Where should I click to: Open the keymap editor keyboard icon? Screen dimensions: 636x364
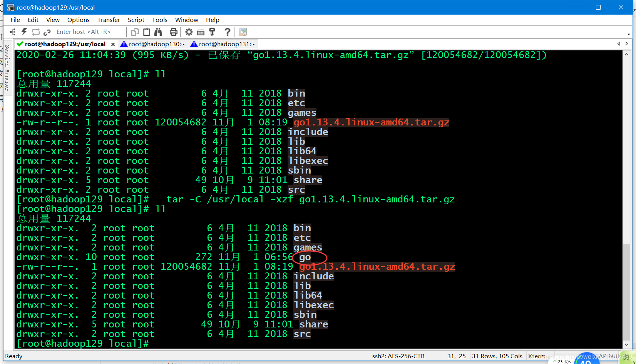(201, 32)
